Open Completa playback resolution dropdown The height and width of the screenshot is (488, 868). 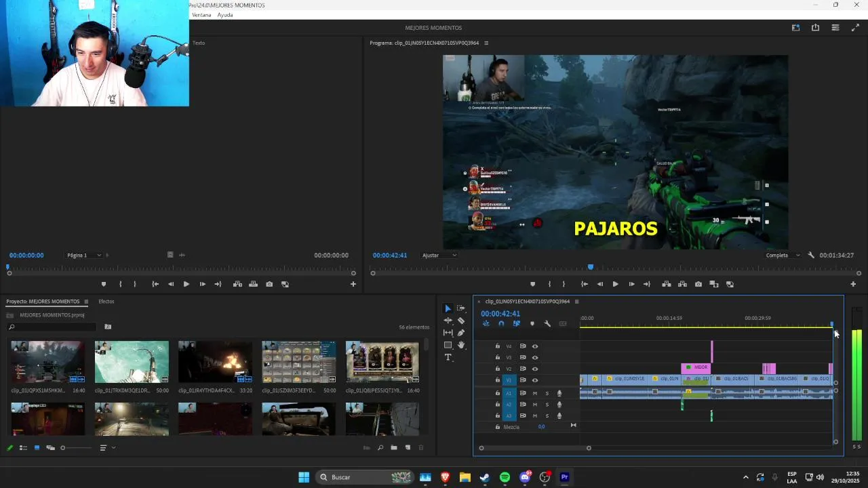(783, 256)
